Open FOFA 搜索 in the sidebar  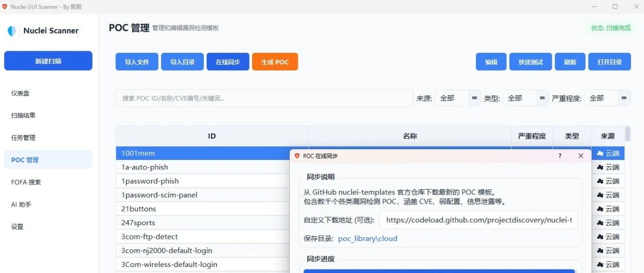(x=48, y=182)
